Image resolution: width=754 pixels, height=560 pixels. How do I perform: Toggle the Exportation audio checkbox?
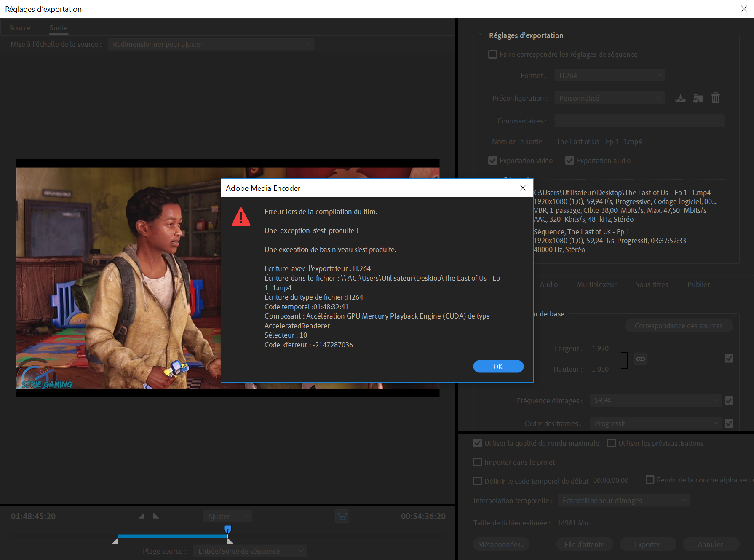click(x=570, y=161)
